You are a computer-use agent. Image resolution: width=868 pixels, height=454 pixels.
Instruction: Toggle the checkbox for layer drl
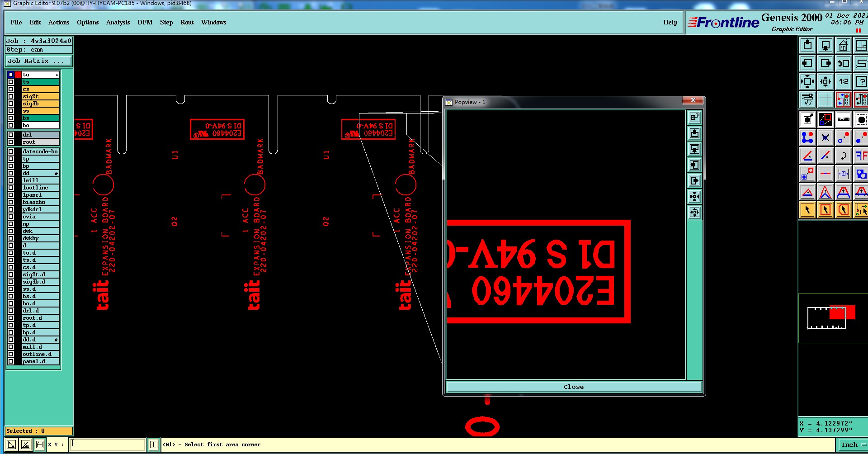11,135
